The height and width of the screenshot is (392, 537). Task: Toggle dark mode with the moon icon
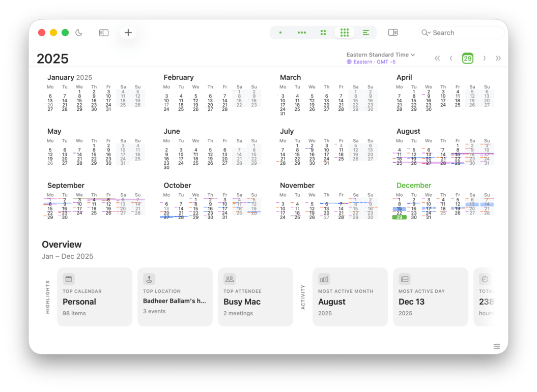coord(79,33)
